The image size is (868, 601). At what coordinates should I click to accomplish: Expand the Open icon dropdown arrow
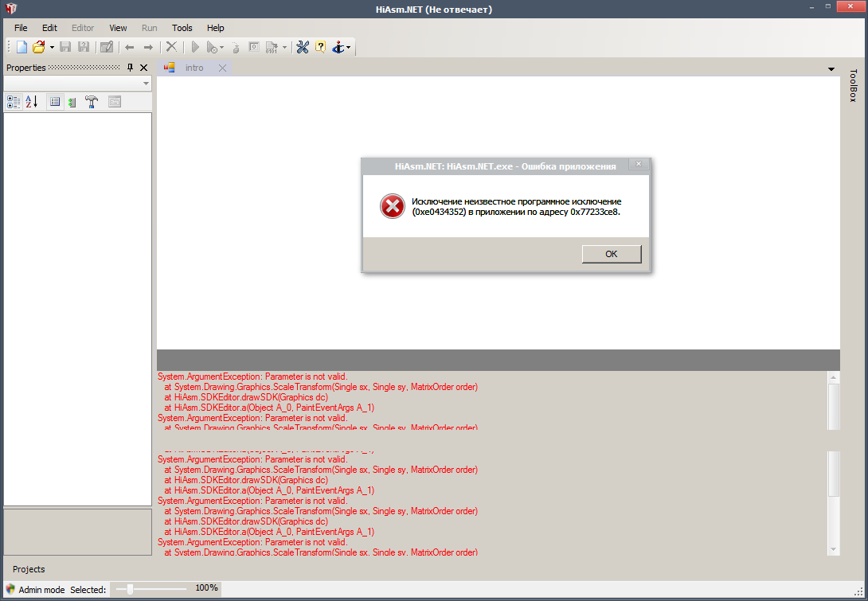[x=52, y=48]
